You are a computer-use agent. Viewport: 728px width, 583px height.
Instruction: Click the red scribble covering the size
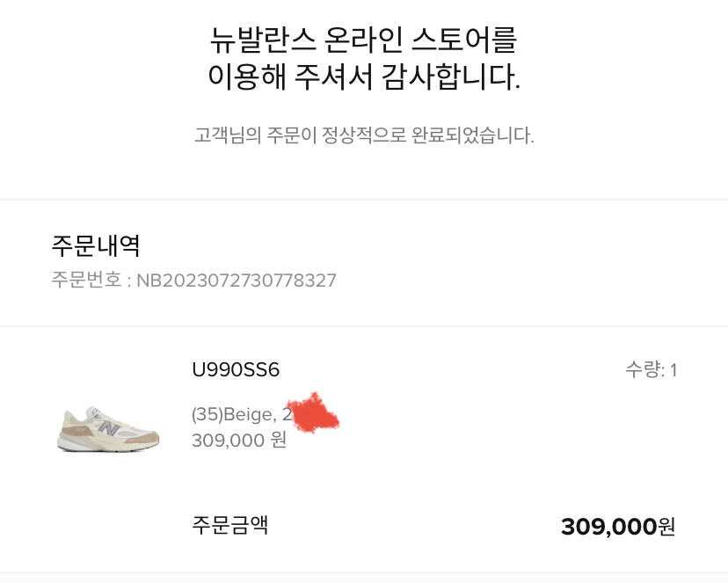tap(315, 414)
